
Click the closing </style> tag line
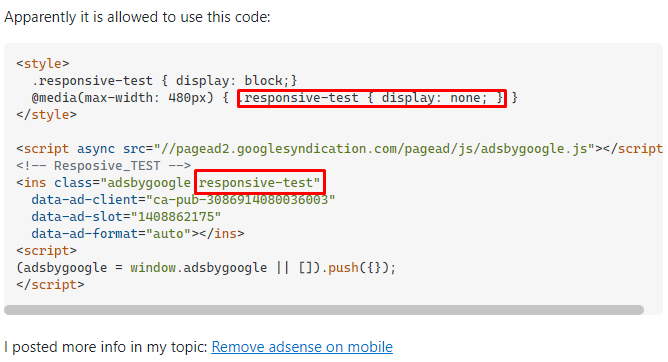point(46,115)
